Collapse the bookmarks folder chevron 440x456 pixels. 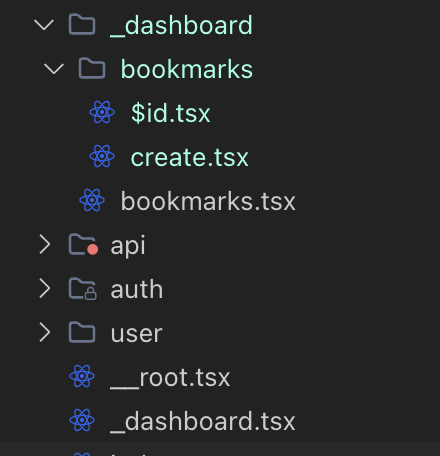[54, 69]
